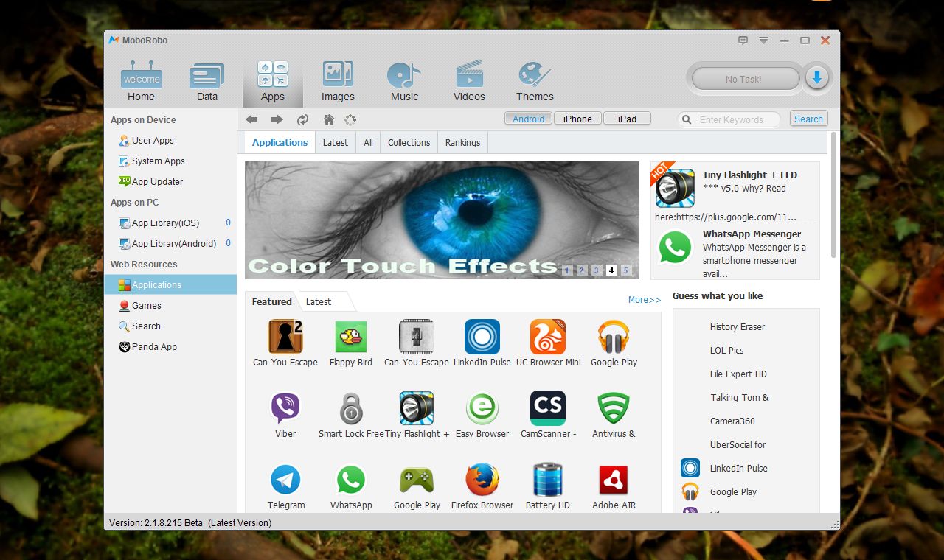This screenshot has width=944, height=560.
Task: Open the Home section
Action: point(141,83)
